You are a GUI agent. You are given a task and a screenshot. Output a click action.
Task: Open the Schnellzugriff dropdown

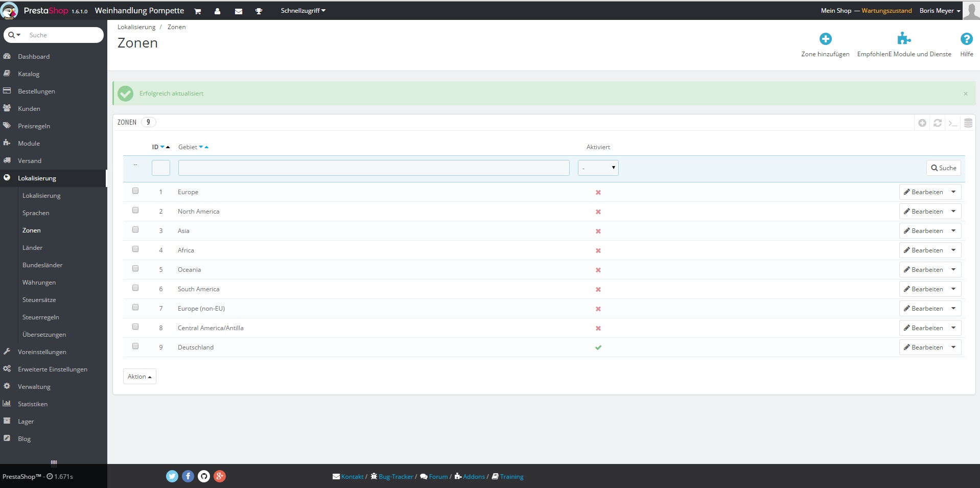tap(303, 11)
